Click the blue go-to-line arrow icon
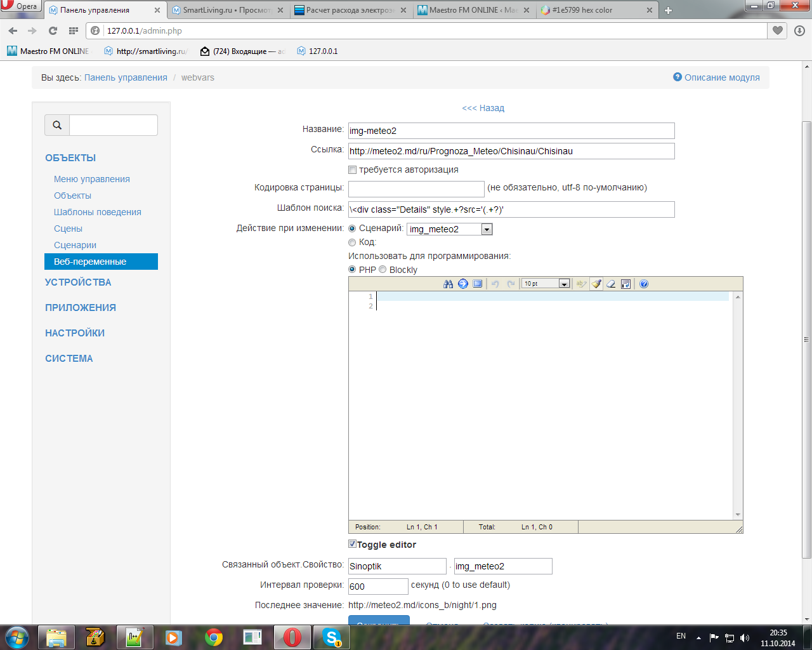The width and height of the screenshot is (812, 650). tap(463, 284)
